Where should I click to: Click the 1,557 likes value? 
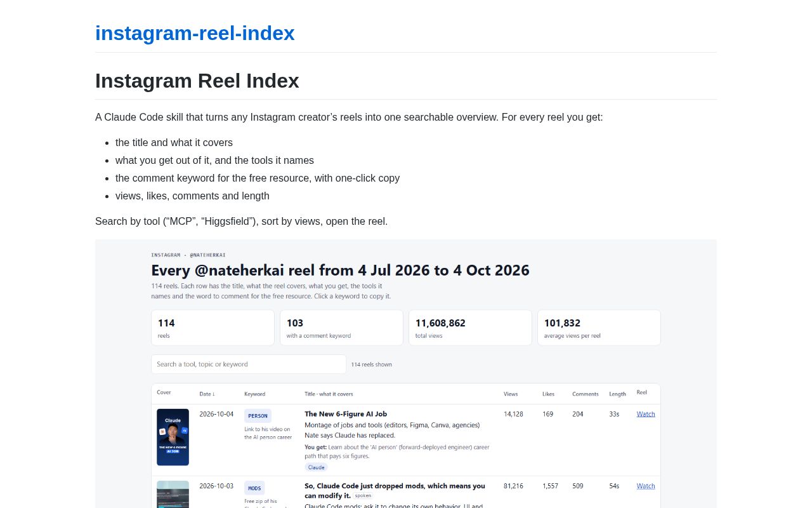click(550, 486)
